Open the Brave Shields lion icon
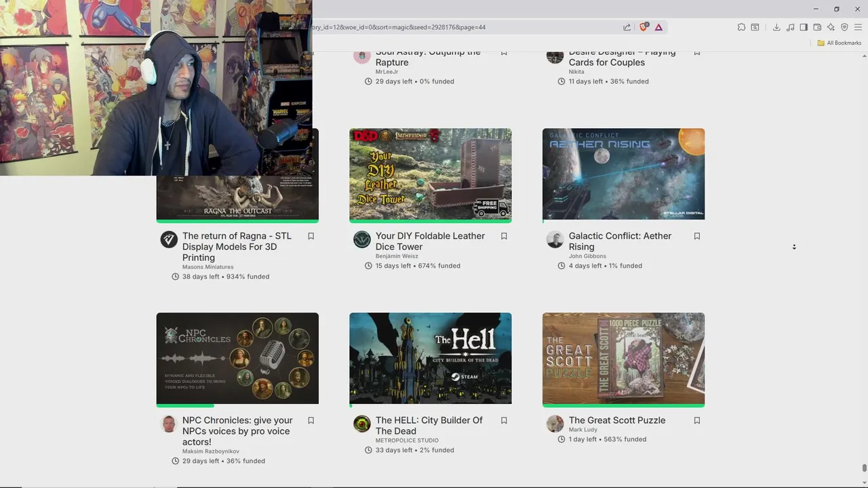Viewport: 868px width, 488px height. tap(644, 27)
